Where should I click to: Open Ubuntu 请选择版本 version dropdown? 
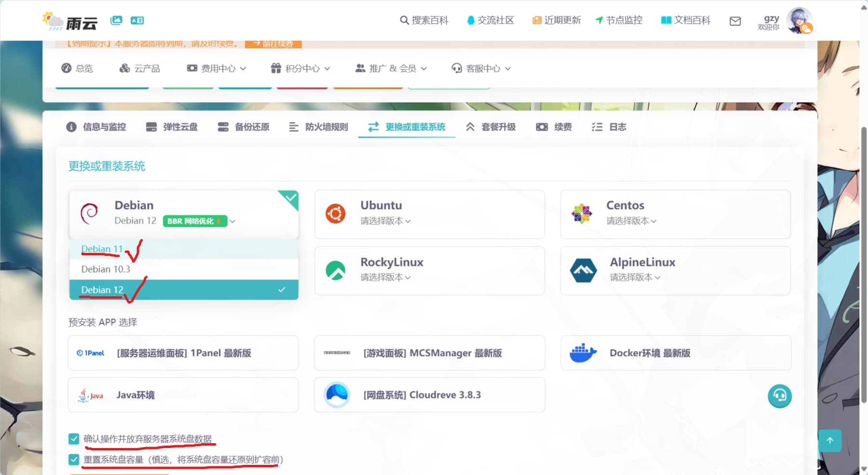[386, 221]
